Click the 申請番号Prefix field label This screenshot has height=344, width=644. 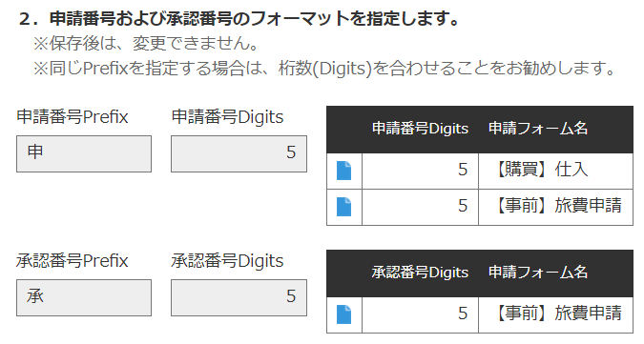pyautogui.click(x=73, y=117)
